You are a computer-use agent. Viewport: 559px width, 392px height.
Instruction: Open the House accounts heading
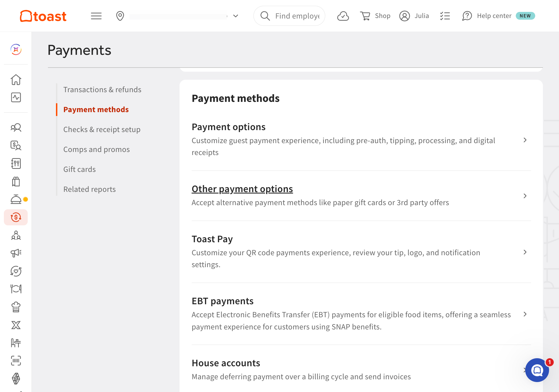click(x=226, y=363)
